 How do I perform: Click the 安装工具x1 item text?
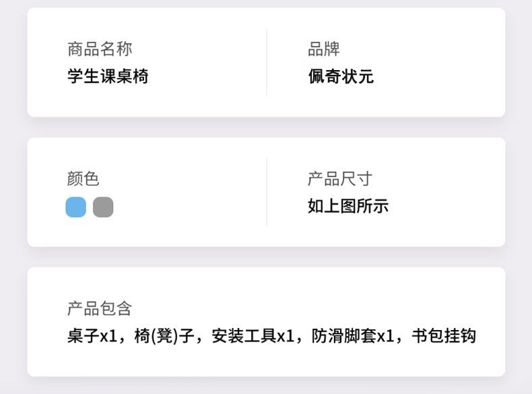(253, 335)
